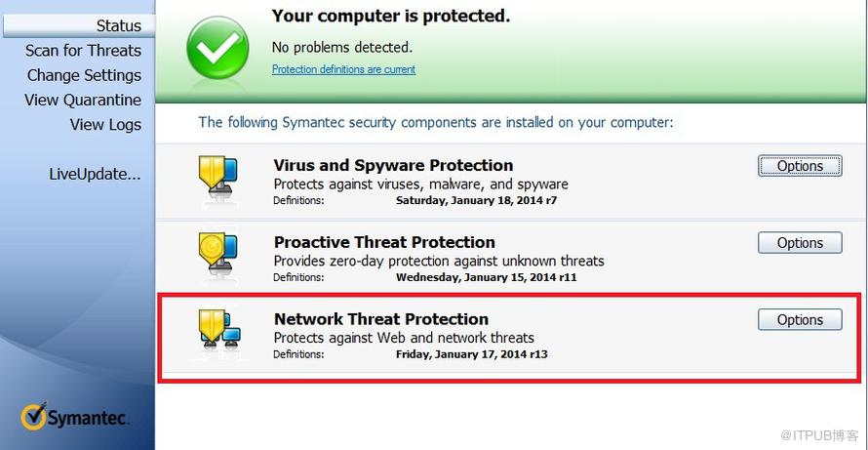Viewport: 868px width, 450px height.
Task: Open Options for Virus and Spyware Protection
Action: point(800,166)
